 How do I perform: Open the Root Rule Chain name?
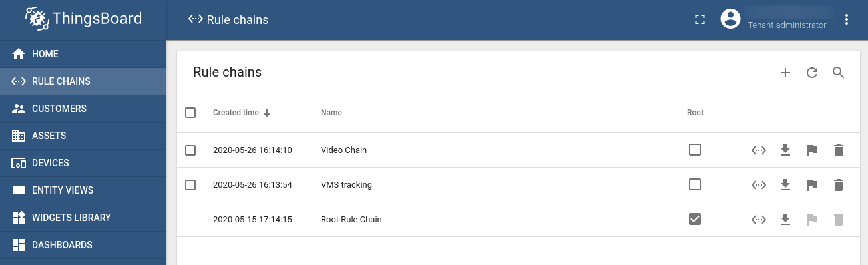click(351, 220)
